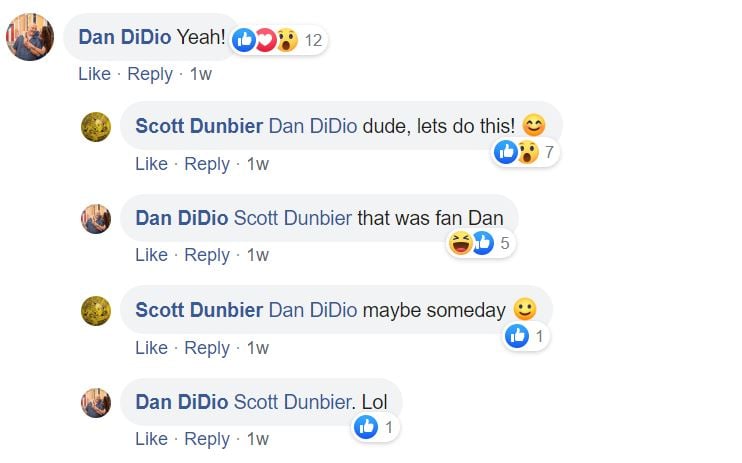This screenshot has height=463, width=742.
Task: Click tagged 'Scott Dunbier' mention in 'fan Dan' reply
Action: coord(293,218)
